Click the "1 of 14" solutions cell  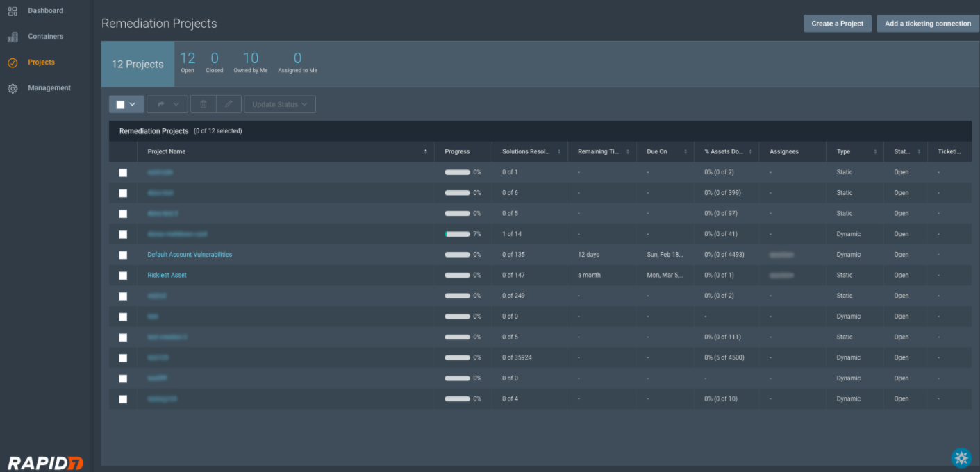click(x=512, y=234)
